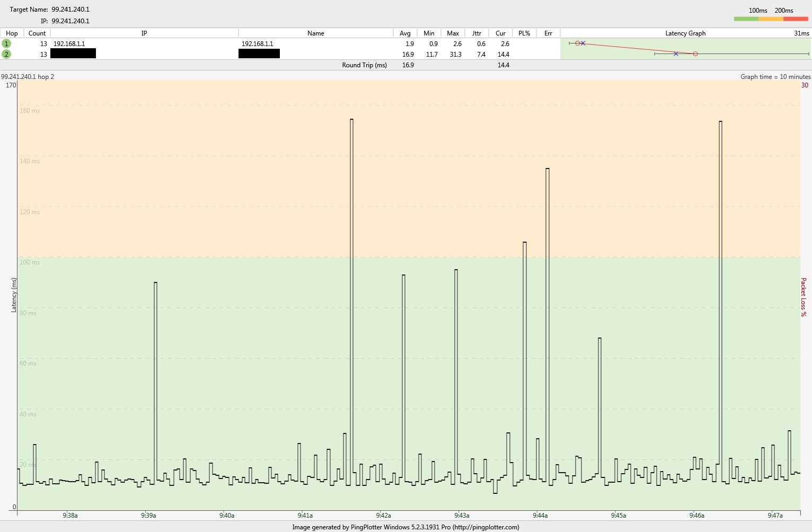Click the 9:39a time axis label
Viewport: 812px width, 532px height.
[148, 516]
